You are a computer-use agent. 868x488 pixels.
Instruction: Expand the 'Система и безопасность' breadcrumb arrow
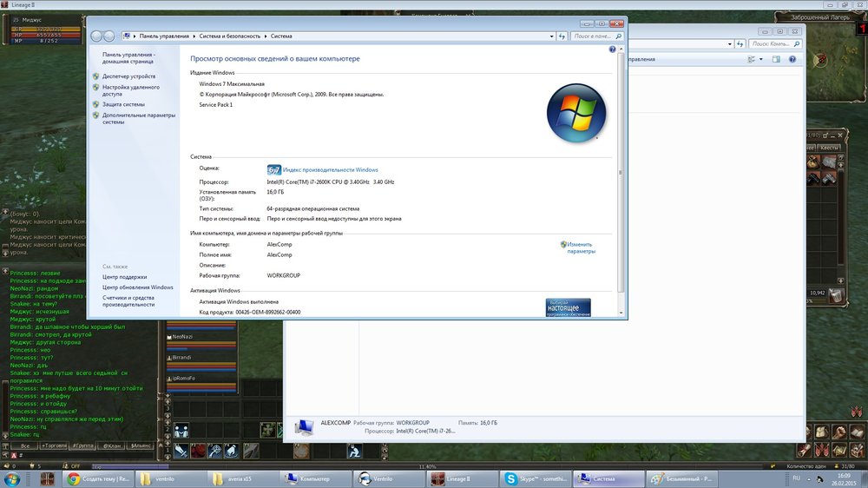point(266,36)
